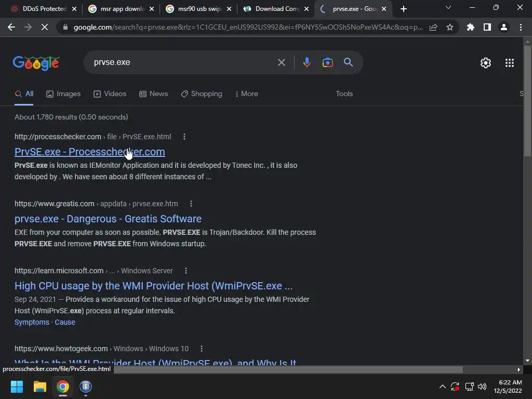Open the volume speaker tray icon
The image size is (532, 399).
482,387
